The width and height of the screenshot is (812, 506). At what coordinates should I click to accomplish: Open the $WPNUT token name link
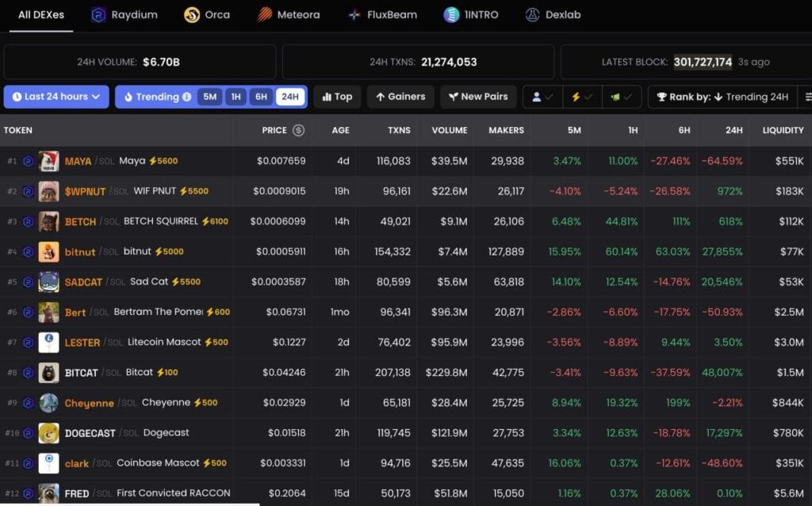(85, 192)
